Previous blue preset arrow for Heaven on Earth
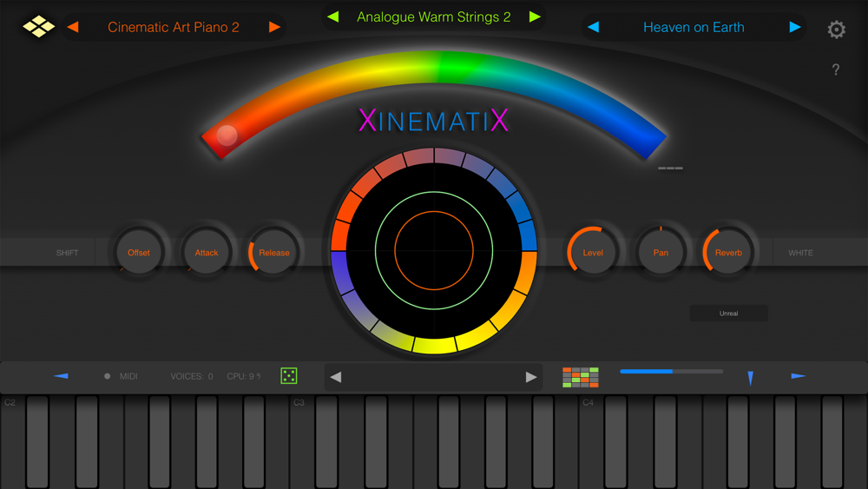 (x=594, y=27)
